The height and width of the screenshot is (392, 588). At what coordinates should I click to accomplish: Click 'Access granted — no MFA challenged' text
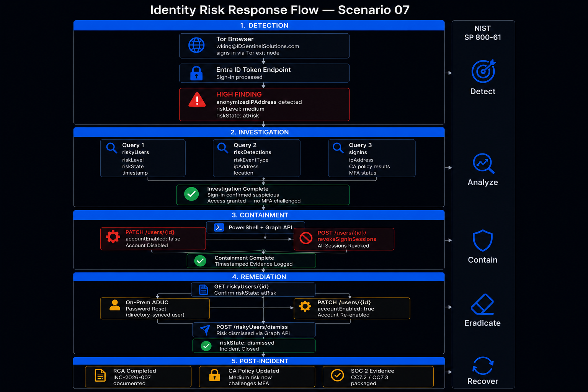click(254, 201)
